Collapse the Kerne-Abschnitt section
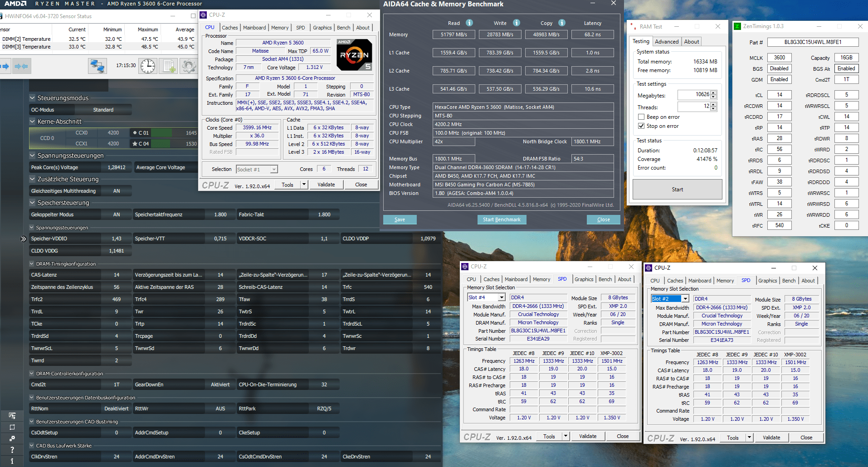 point(32,122)
